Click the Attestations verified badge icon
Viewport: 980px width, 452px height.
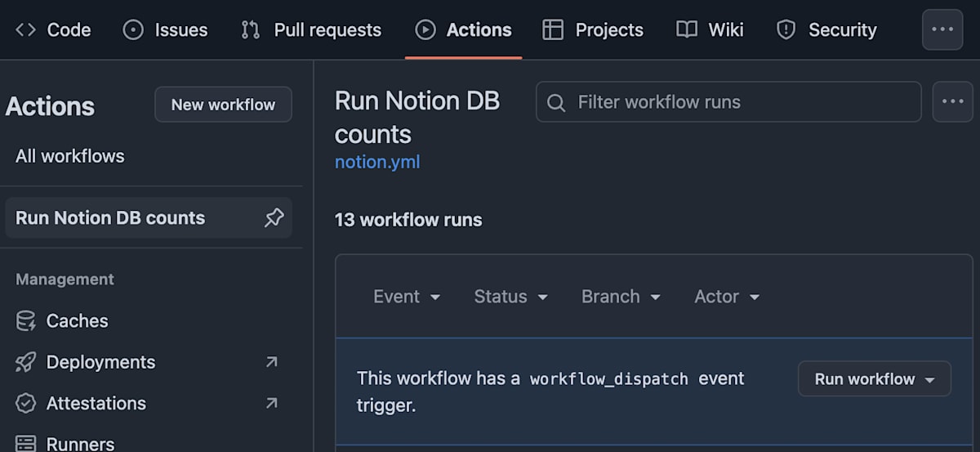click(26, 403)
